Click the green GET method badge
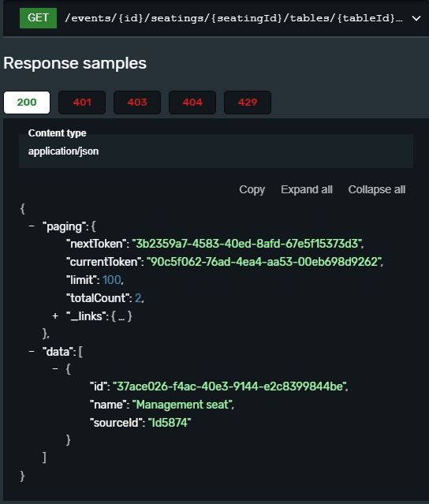Image resolution: width=429 pixels, height=504 pixels. [x=38, y=18]
